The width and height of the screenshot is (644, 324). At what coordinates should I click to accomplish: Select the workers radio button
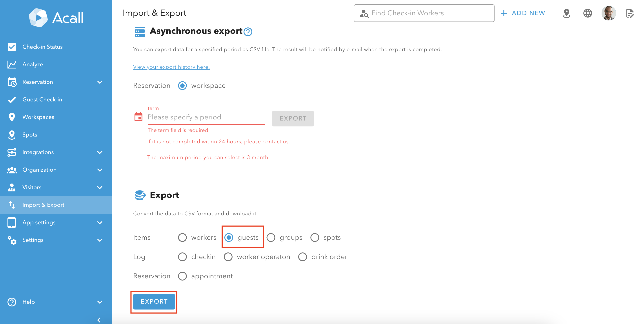(182, 237)
